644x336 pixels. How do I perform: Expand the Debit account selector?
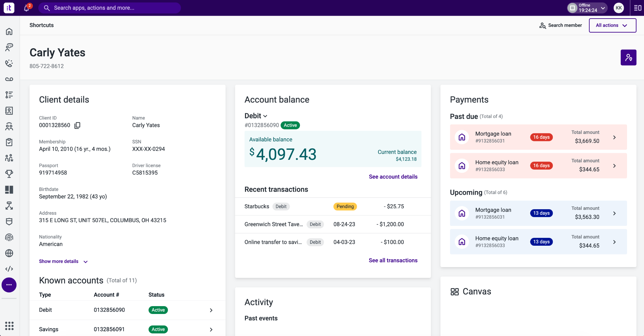[x=256, y=116]
